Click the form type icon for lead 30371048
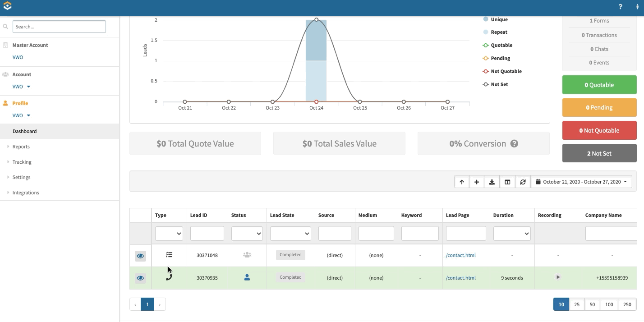Viewport: 644px width, 322px height. [x=169, y=255]
